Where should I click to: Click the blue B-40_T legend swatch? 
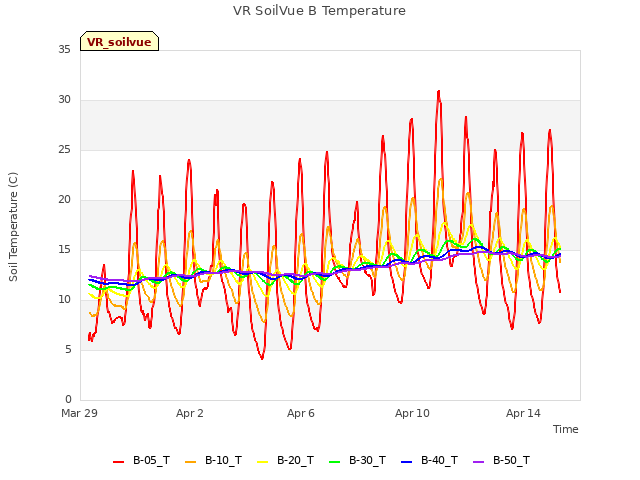[x=407, y=462]
